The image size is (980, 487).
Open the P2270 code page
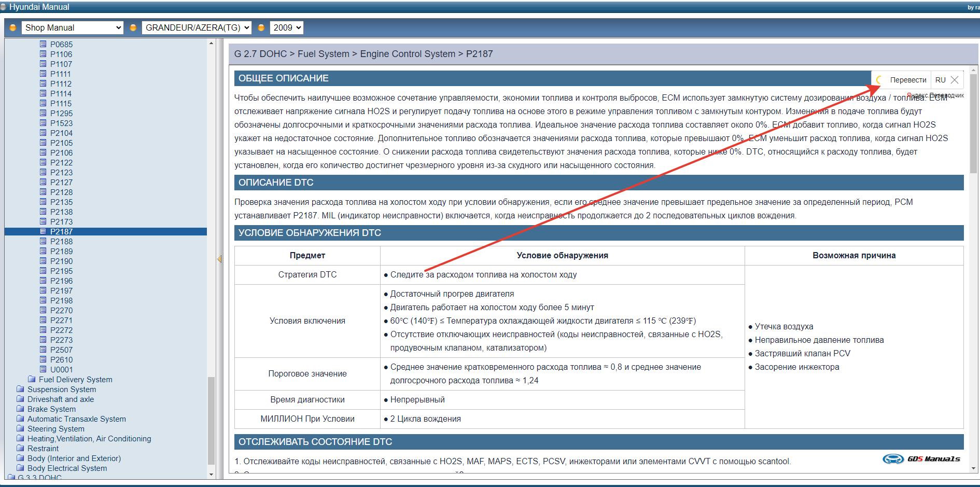click(x=61, y=311)
